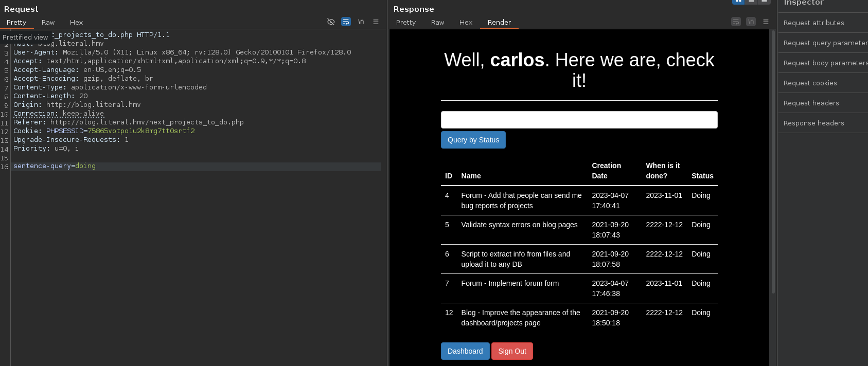Expand the Response headers section in Inspector
This screenshot has width=868, height=366.
813,123
